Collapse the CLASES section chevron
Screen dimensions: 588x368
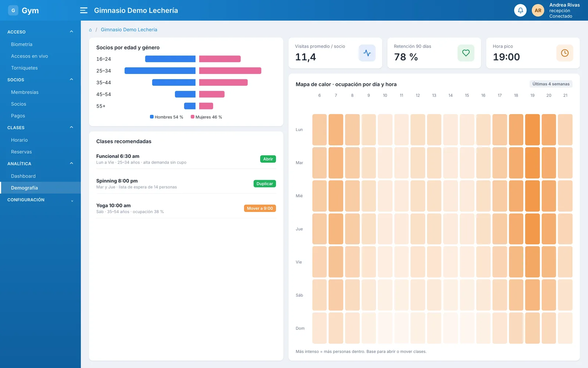click(72, 127)
